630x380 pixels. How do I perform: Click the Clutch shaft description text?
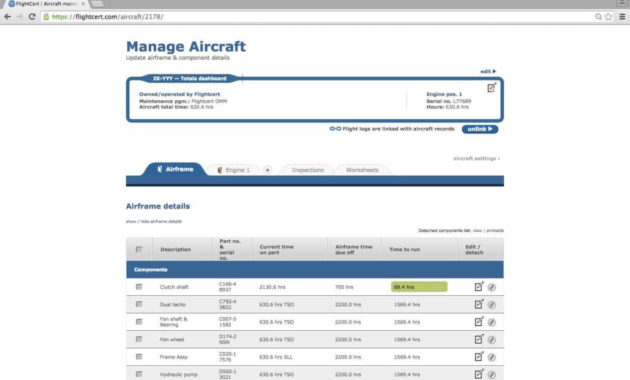click(x=174, y=287)
